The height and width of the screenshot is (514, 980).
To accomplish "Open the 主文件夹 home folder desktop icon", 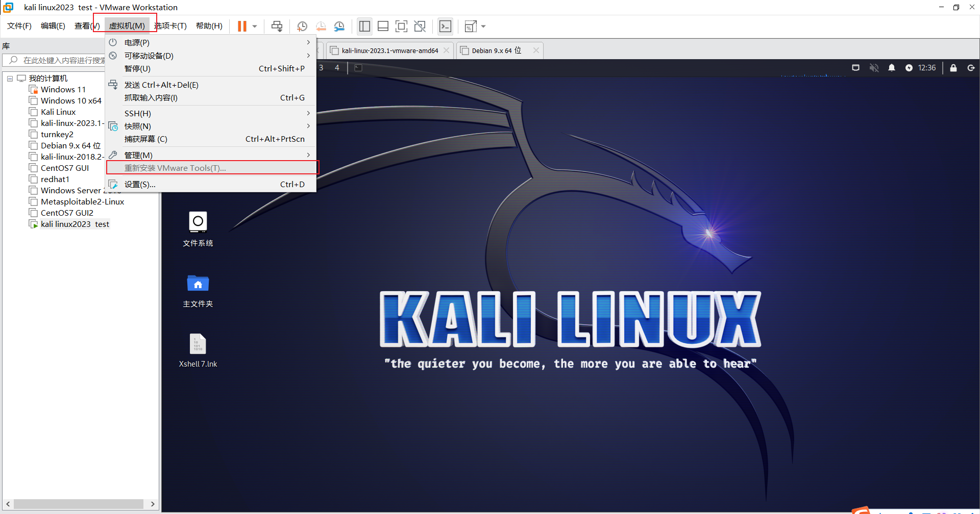I will 198,291.
